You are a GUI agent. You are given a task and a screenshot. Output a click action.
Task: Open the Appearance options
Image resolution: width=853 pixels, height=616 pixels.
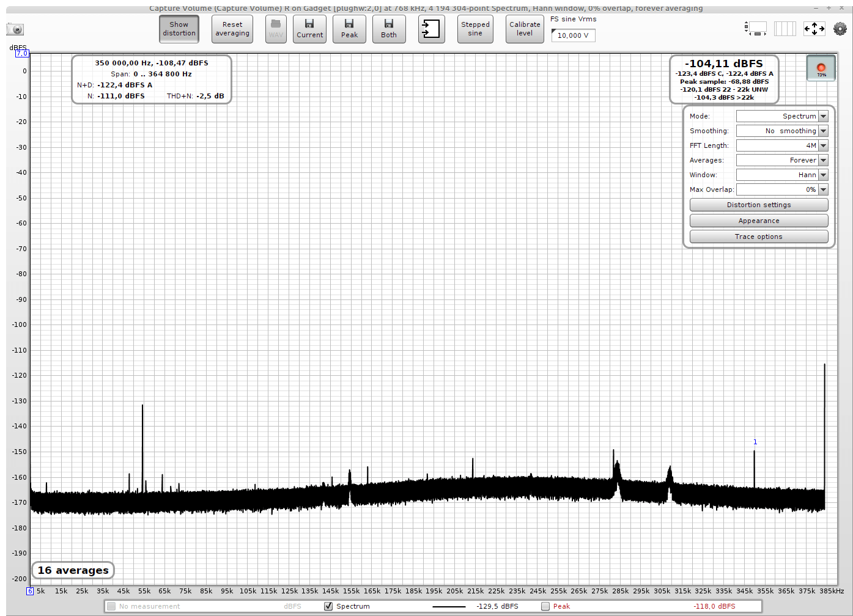tap(759, 221)
